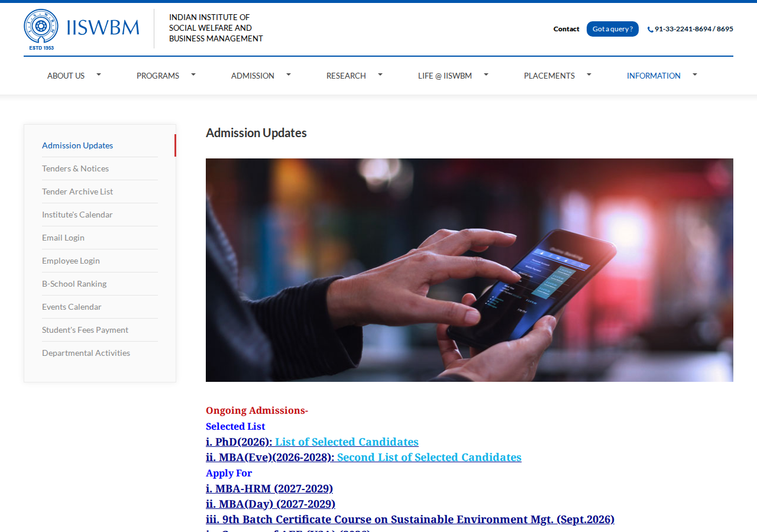757x532 pixels.
Task: Open the LIFE @ IISWBM menu
Action: (x=445, y=76)
